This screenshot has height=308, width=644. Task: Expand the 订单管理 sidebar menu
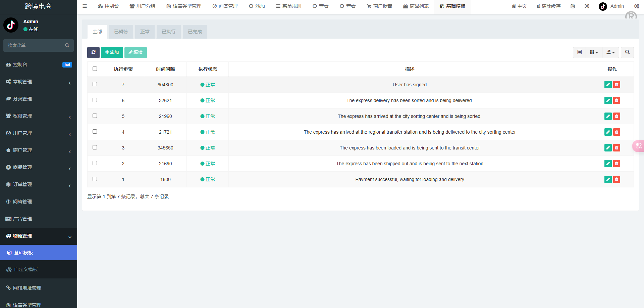tap(39, 184)
